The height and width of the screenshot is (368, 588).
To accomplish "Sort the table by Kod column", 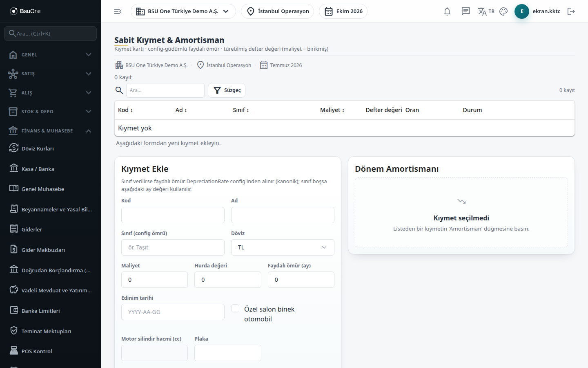I will tap(125, 110).
